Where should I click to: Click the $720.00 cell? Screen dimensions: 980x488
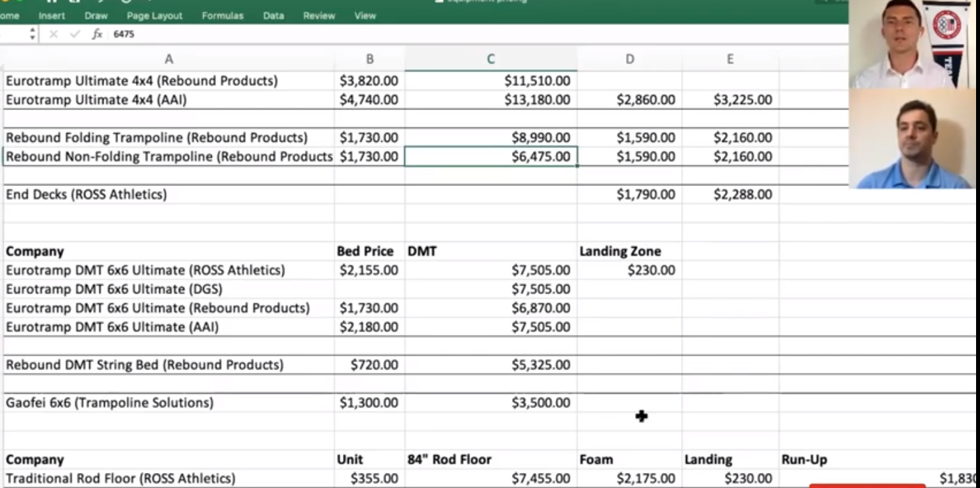pos(370,365)
